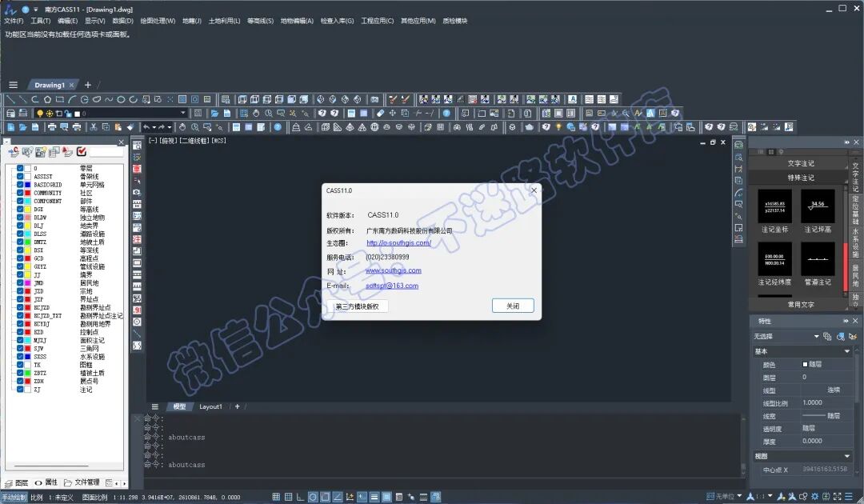Toggle the JMD layer checkbox
The width and height of the screenshot is (864, 504).
pyautogui.click(x=20, y=282)
